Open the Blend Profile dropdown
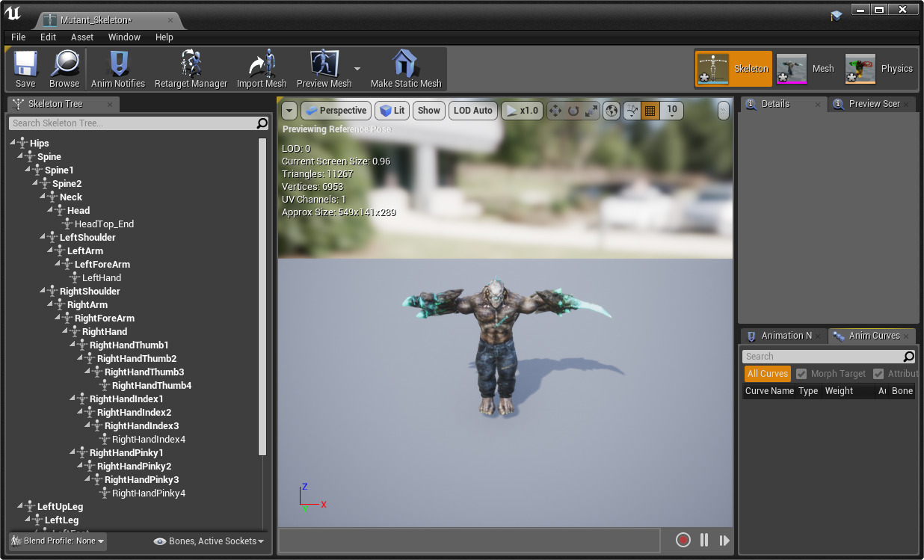 [58, 541]
